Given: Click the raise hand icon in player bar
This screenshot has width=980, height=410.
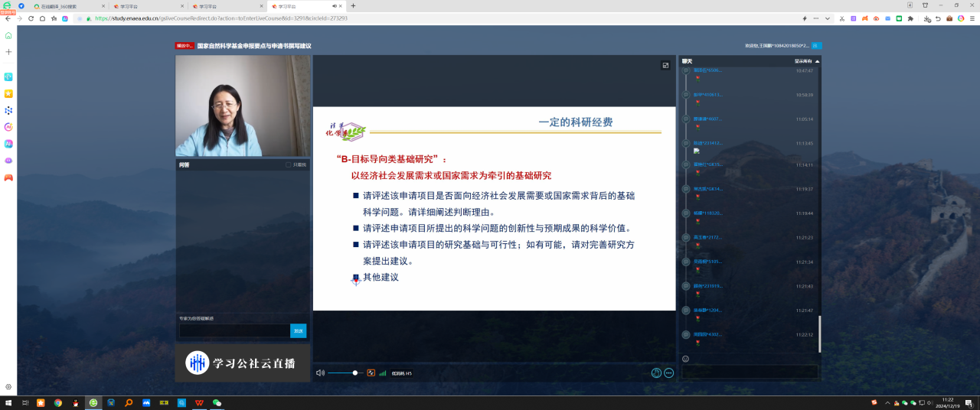Looking at the screenshot, I should pos(656,373).
